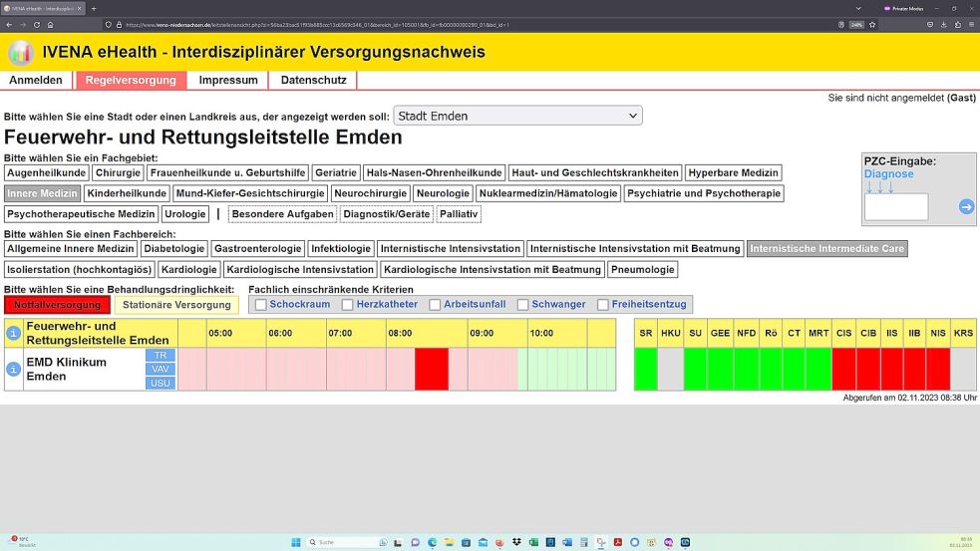Toggle the Freiheitsentzug checkbox

click(x=602, y=305)
